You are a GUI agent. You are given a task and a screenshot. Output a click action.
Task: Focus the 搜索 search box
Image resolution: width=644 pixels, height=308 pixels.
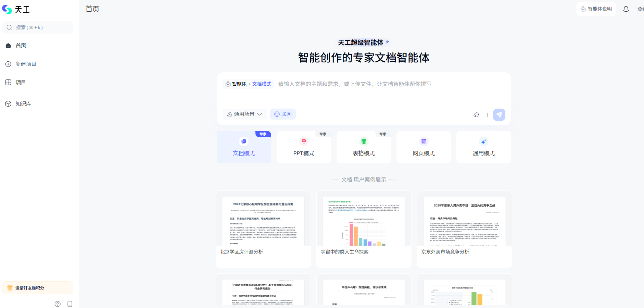pos(38,27)
